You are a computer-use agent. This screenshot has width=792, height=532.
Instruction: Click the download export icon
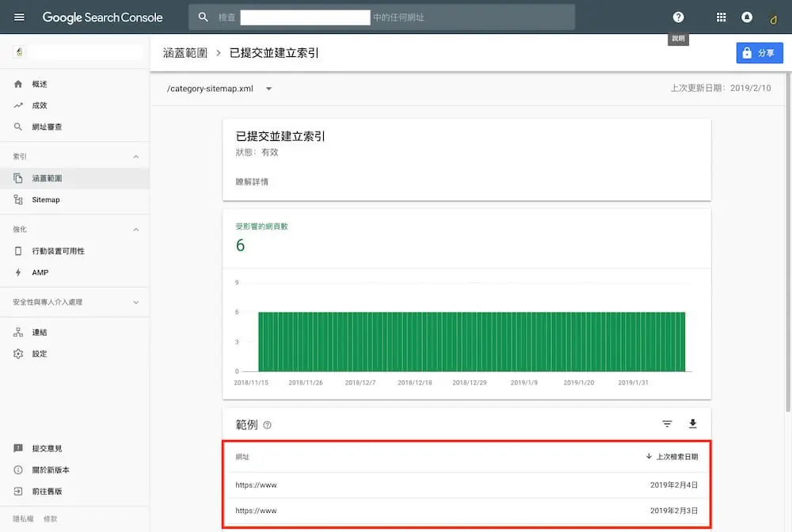click(x=692, y=424)
